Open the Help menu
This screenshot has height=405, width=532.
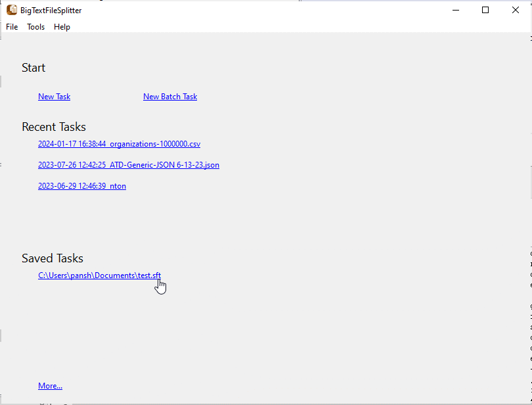tap(62, 27)
